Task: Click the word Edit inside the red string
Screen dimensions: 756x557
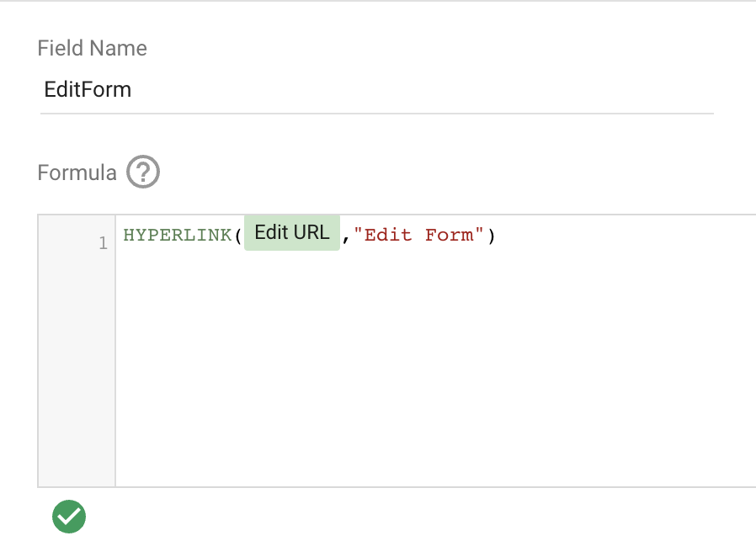Action: (388, 235)
